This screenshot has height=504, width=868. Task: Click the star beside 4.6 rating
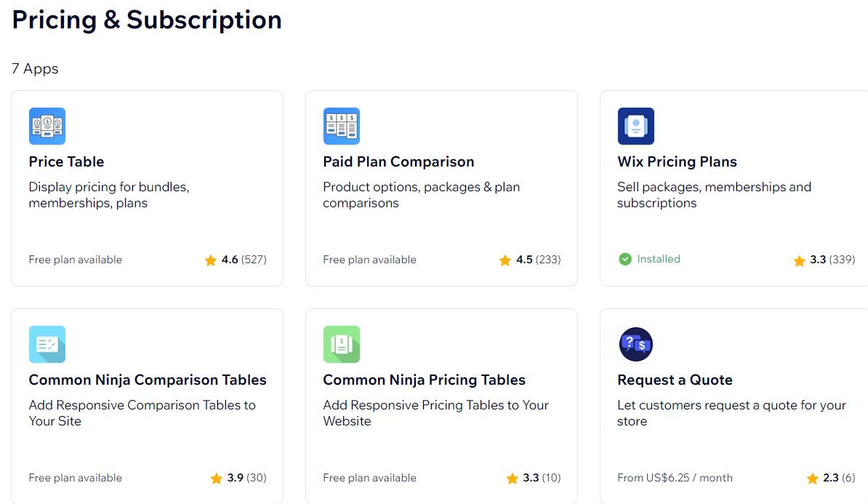[210, 260]
